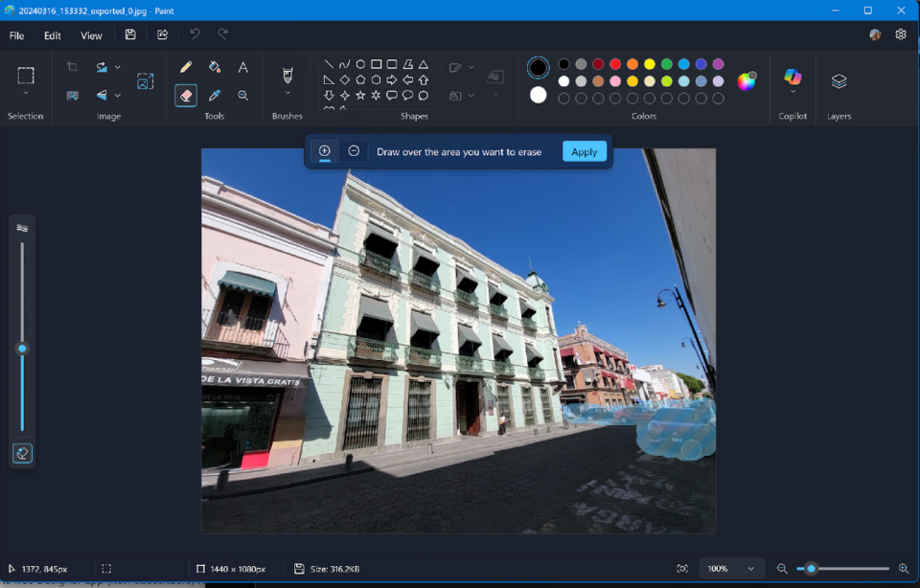Toggle the Add area erase mode
Screen dimensions: 920x588
coord(326,150)
